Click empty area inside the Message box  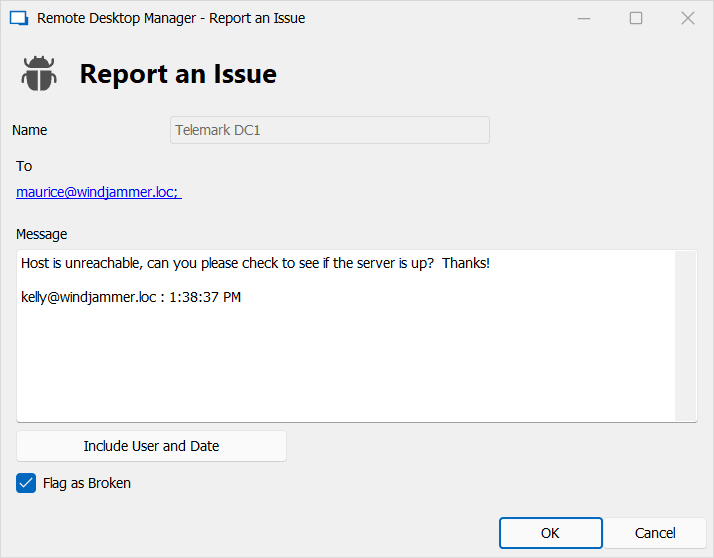[x=340, y=370]
